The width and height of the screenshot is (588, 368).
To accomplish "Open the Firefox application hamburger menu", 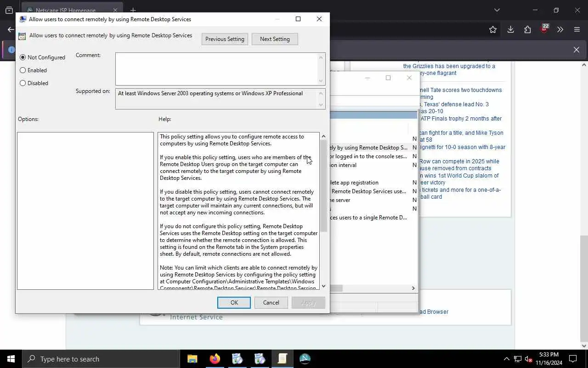I will tap(577, 29).
